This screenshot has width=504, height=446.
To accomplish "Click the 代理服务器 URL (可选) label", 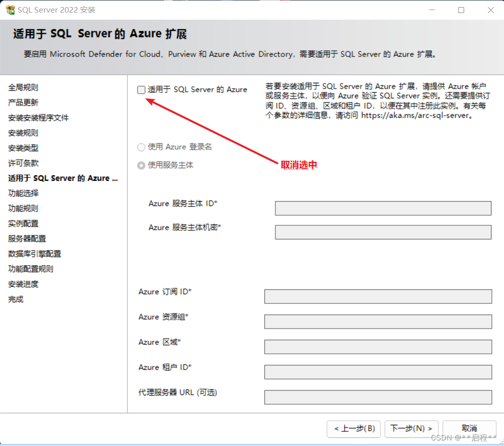I will click(x=178, y=392).
